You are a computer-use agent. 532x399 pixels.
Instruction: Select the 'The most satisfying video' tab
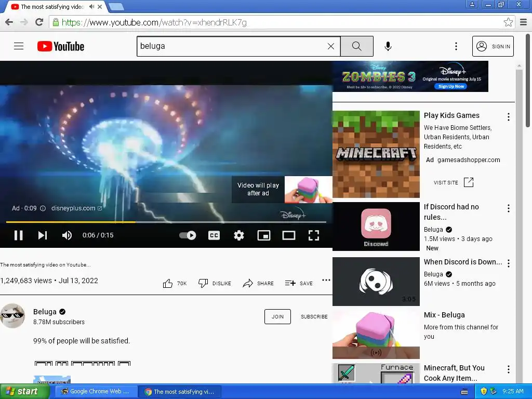click(x=52, y=7)
